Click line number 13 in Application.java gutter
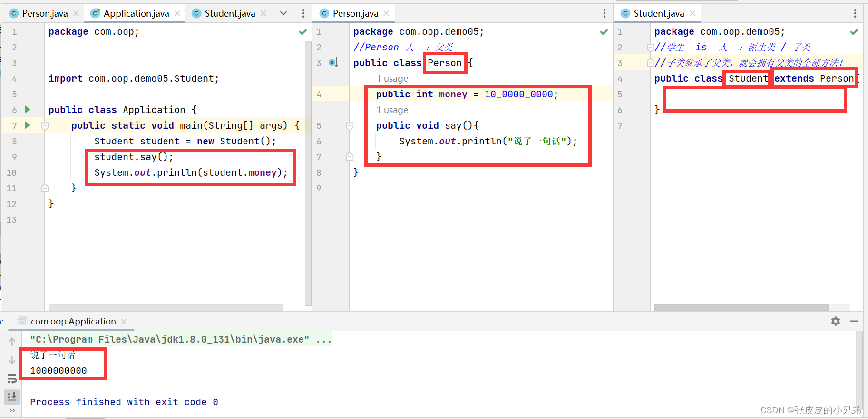 coord(11,219)
